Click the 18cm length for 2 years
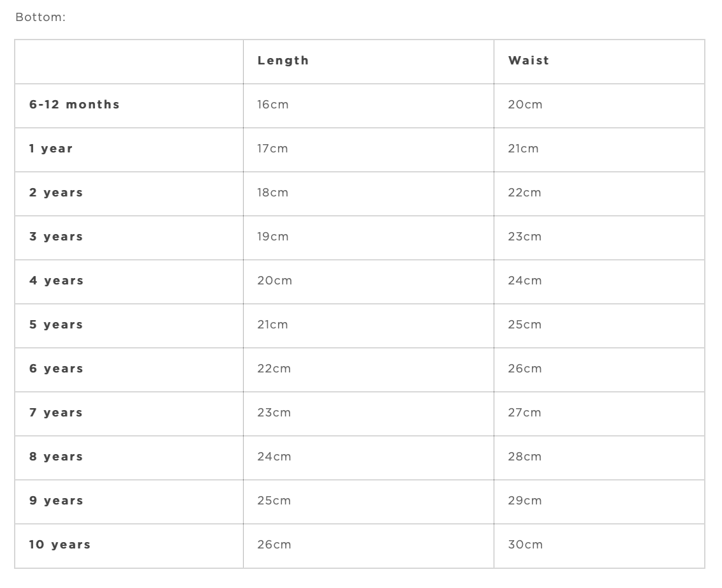Screen dimensions: 722x588 273,193
